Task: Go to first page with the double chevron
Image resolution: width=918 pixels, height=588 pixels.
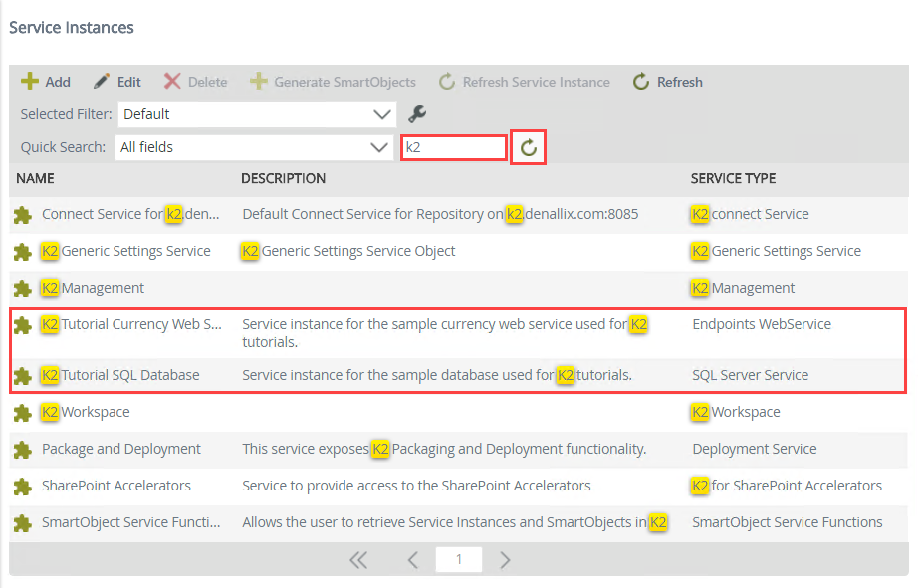Action: tap(358, 560)
